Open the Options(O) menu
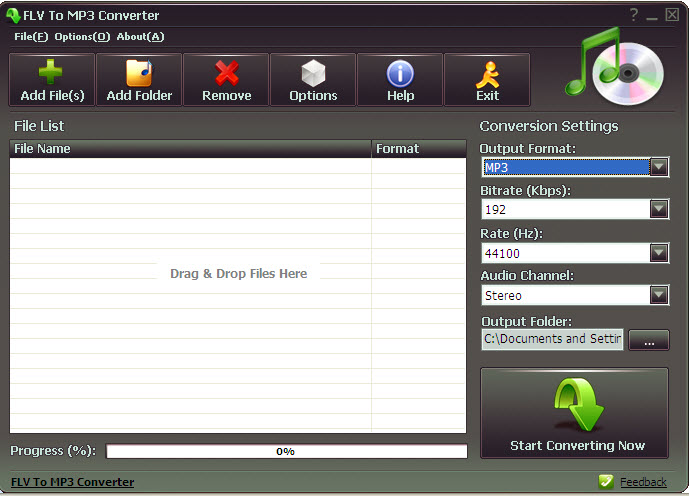 pos(82,36)
